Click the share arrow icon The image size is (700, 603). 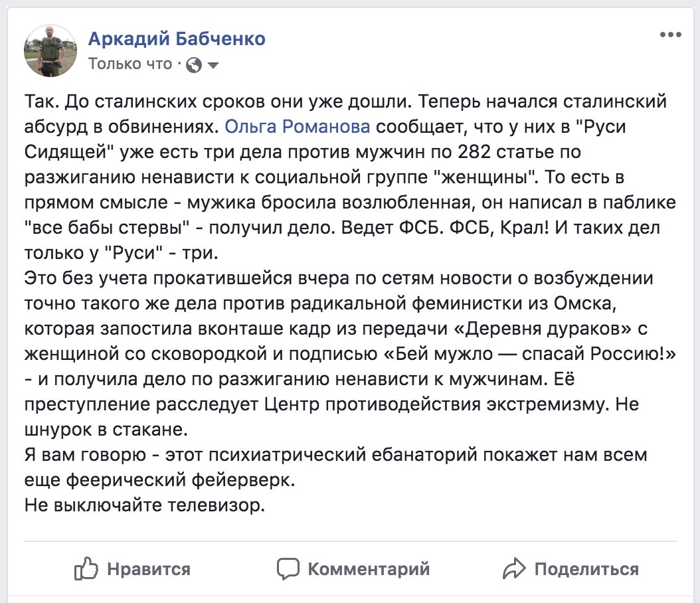pos(514,568)
